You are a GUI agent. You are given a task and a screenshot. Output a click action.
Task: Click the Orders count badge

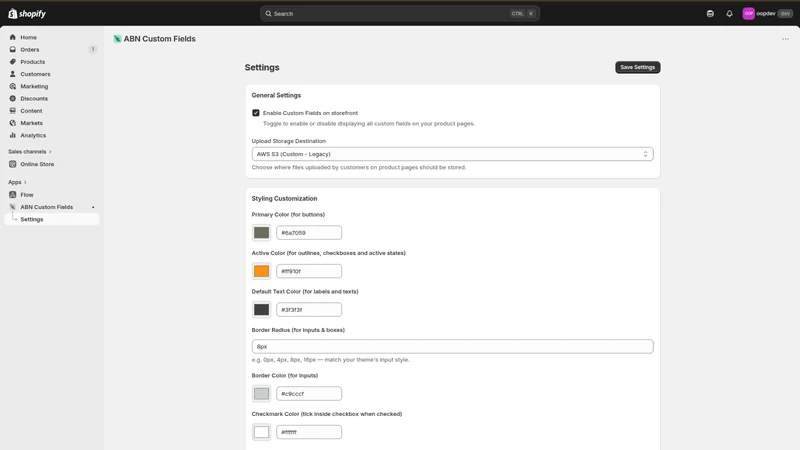coord(93,49)
